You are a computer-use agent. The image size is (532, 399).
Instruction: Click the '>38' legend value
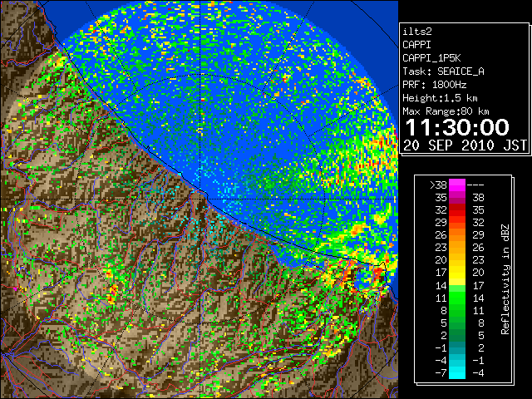438,185
